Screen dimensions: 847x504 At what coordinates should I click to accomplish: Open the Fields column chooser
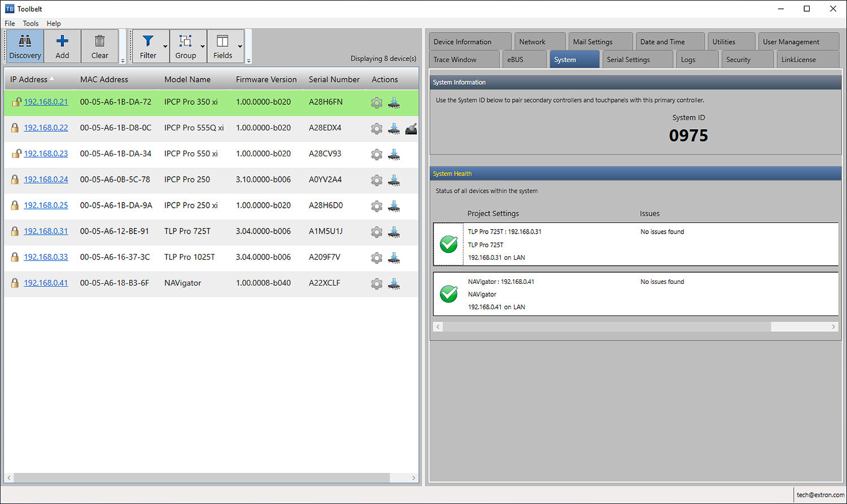tap(222, 46)
